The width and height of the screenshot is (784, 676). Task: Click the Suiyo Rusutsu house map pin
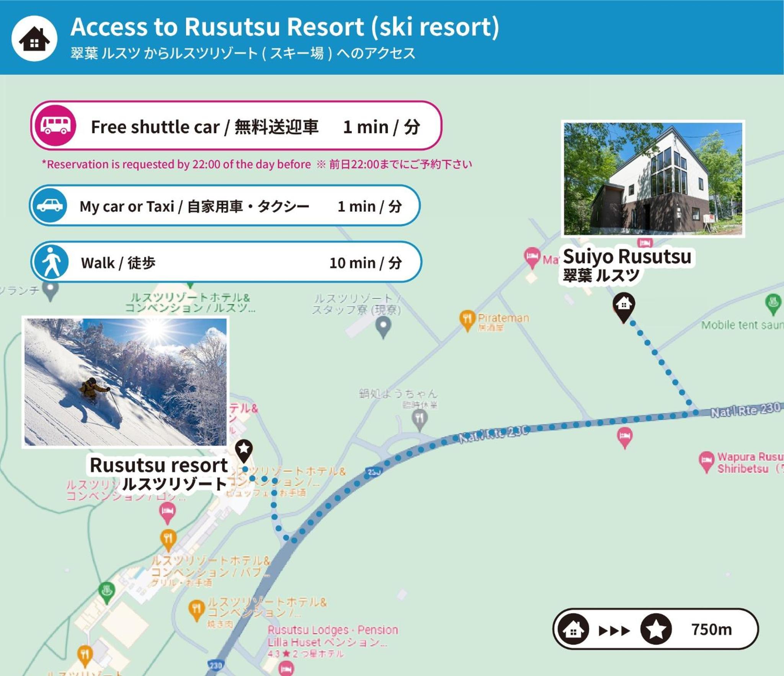(x=624, y=308)
